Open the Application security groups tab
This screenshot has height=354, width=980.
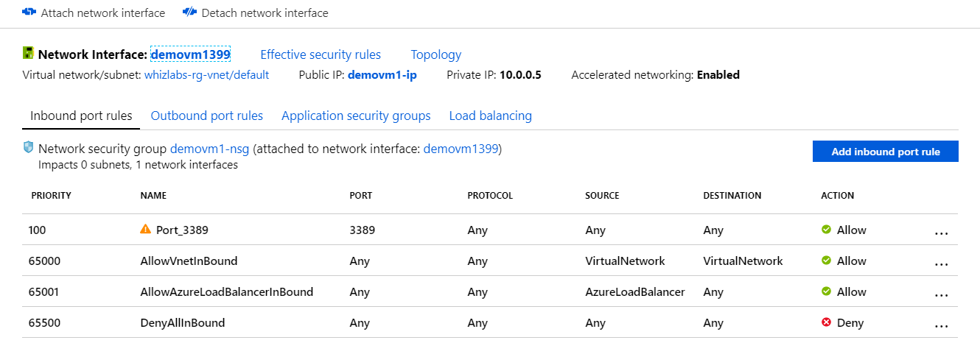pyautogui.click(x=356, y=116)
